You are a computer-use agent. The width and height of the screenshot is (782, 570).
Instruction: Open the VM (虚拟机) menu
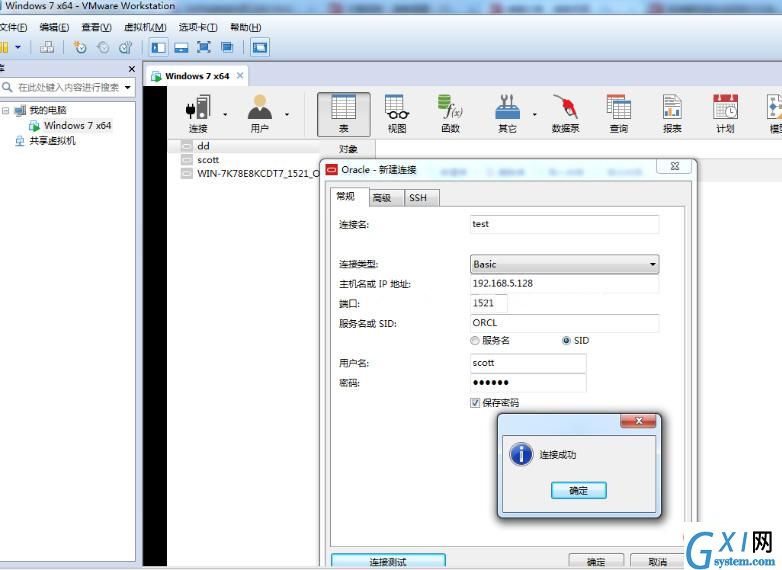pyautogui.click(x=145, y=27)
